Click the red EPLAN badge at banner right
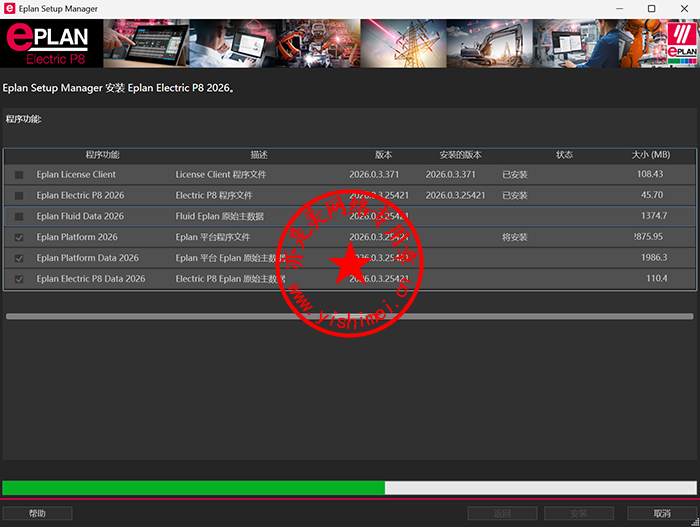Viewport: 700px width, 527px height. coord(680,43)
